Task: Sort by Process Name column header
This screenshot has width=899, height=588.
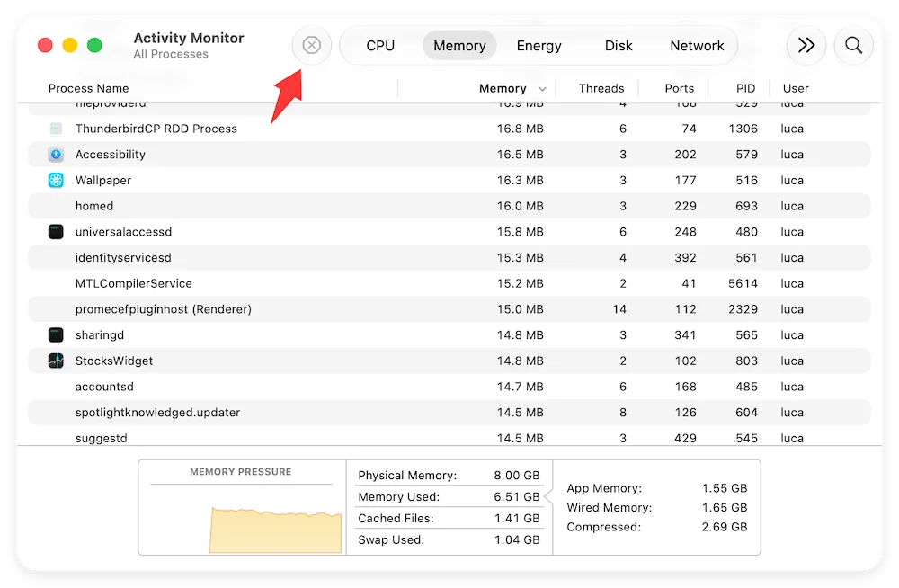Action: coord(88,88)
